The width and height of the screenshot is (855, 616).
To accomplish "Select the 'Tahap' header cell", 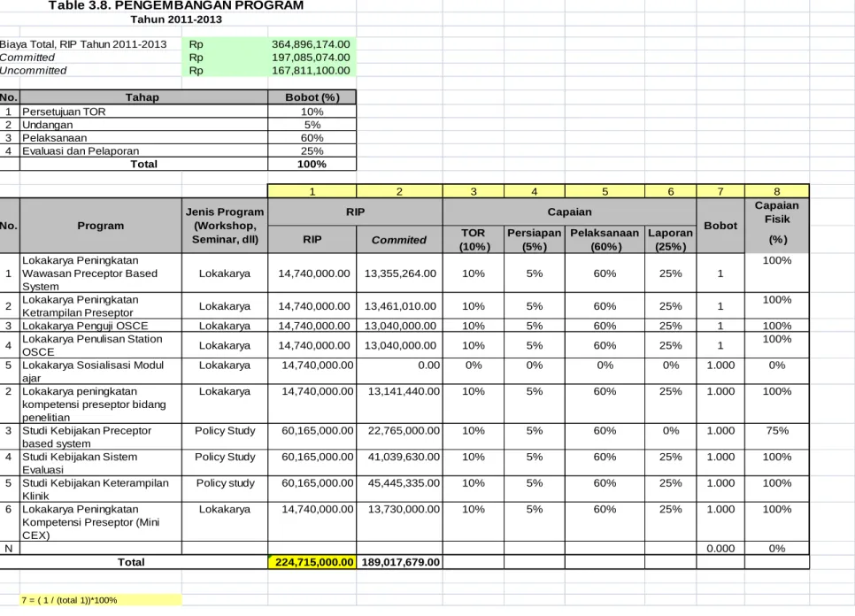I will tap(144, 97).
